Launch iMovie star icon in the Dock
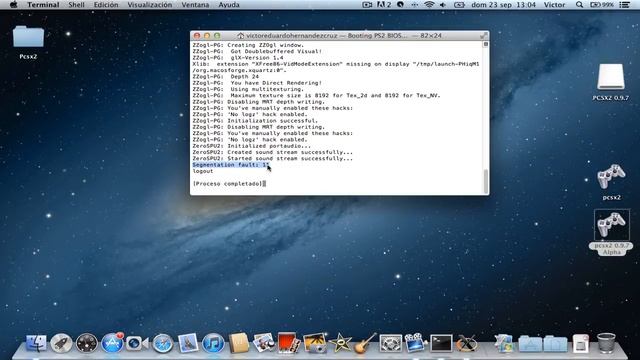 tap(340, 343)
